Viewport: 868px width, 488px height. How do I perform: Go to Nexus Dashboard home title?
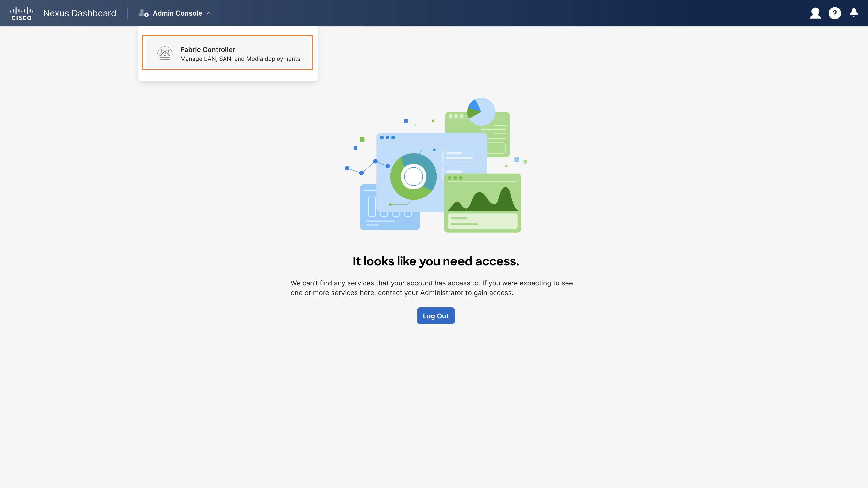pos(79,13)
